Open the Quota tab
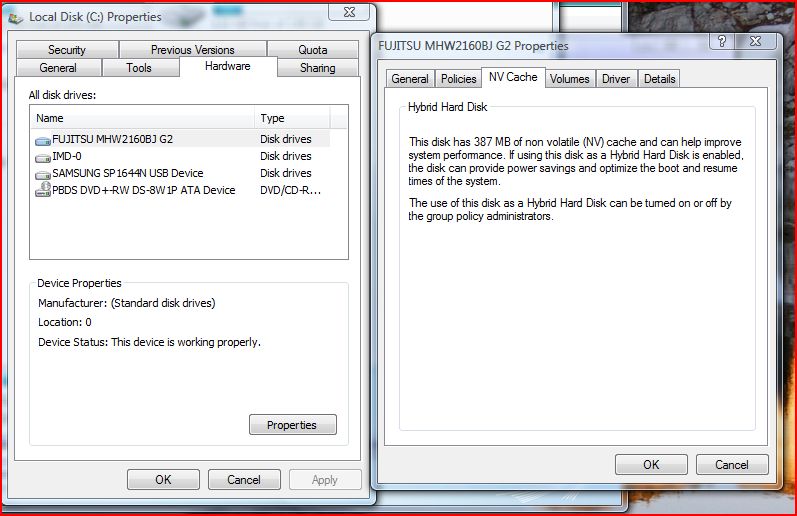Image resolution: width=797 pixels, height=516 pixels. click(313, 50)
